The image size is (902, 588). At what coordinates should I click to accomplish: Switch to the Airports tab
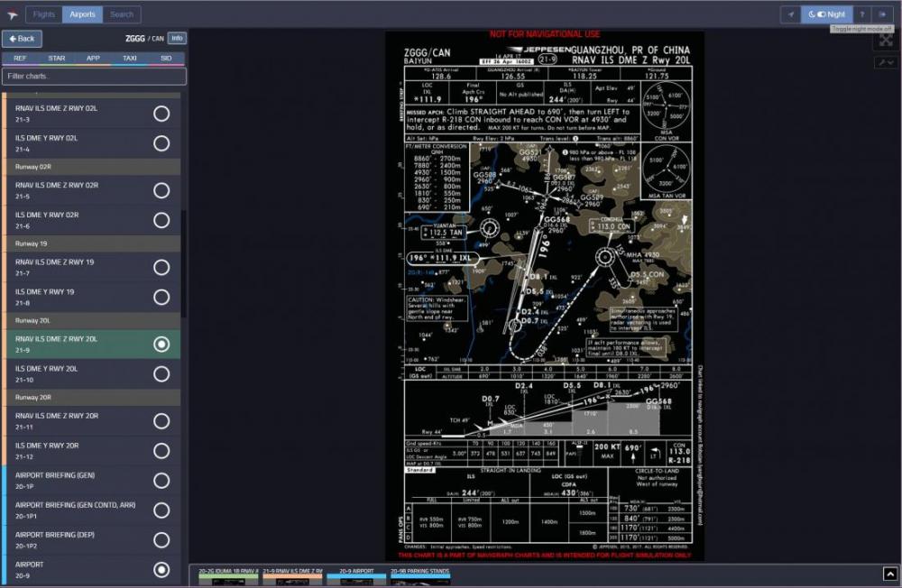coord(82,14)
